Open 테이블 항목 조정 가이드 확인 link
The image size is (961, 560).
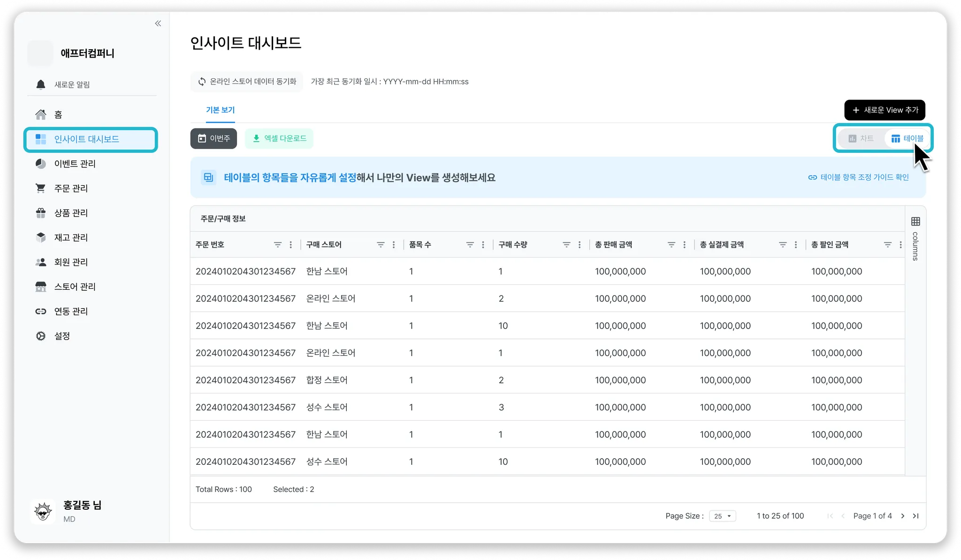pos(859,177)
